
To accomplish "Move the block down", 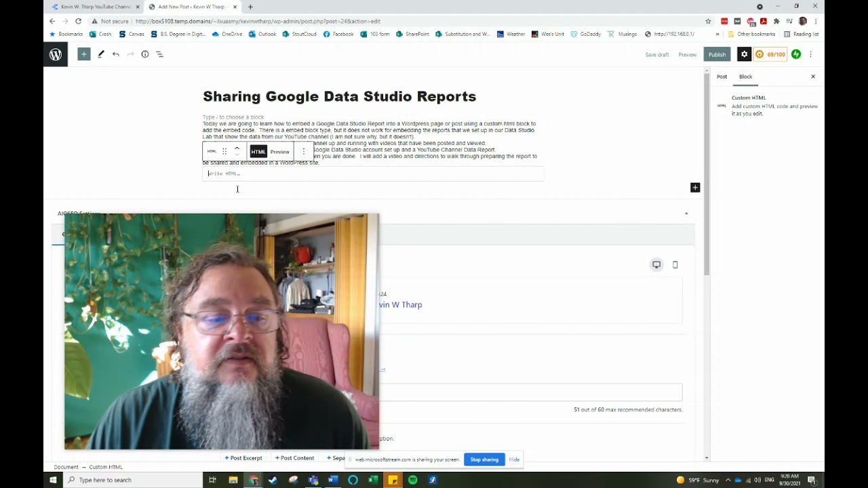I will 237,155.
